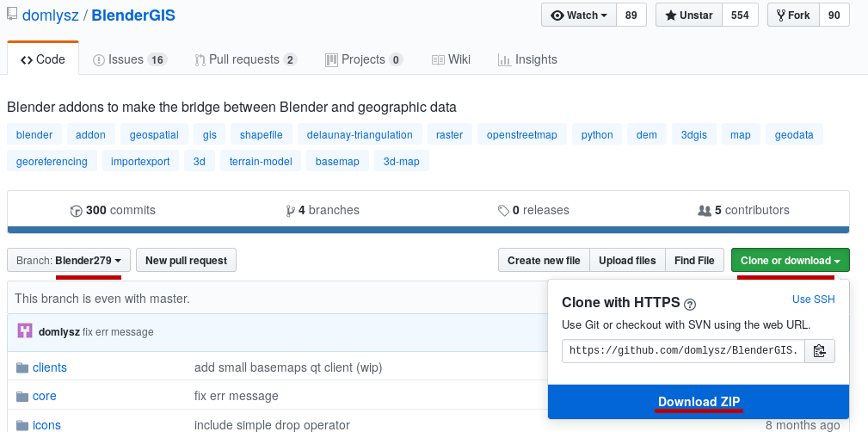Select the geodata topic tag

point(794,134)
